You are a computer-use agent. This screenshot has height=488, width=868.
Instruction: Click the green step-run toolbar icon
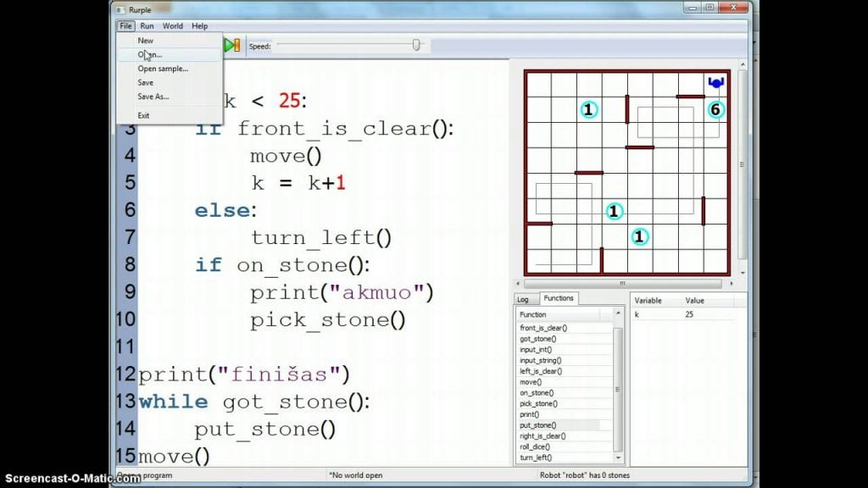[x=232, y=46]
